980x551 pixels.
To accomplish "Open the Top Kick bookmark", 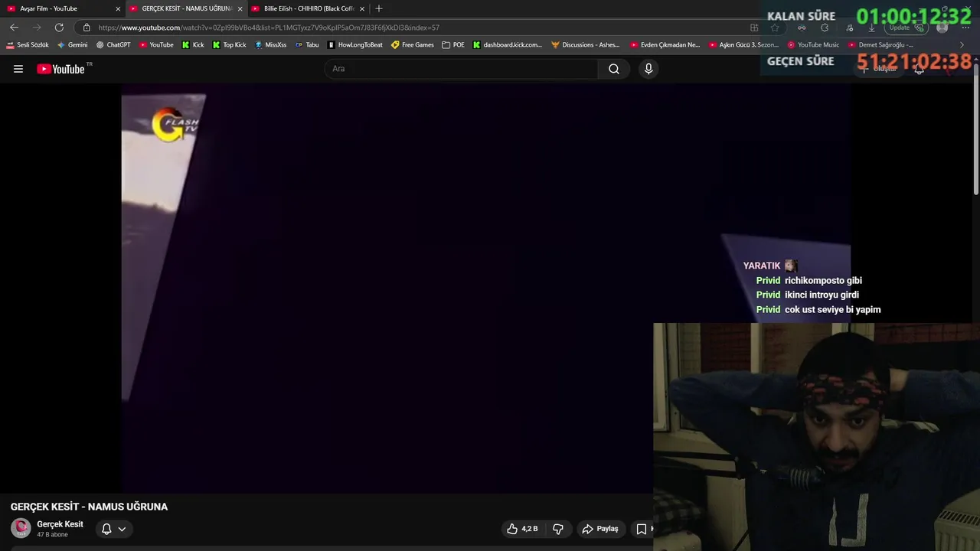I will [230, 45].
